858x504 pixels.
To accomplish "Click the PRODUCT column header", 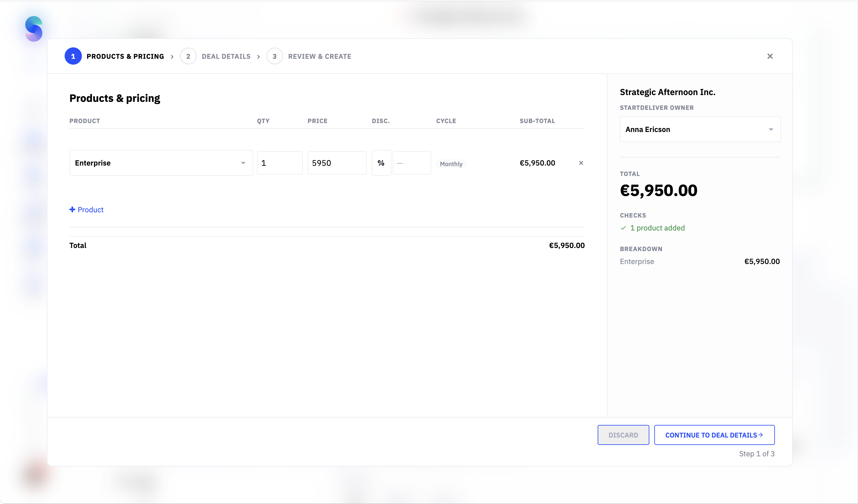I will pyautogui.click(x=85, y=121).
